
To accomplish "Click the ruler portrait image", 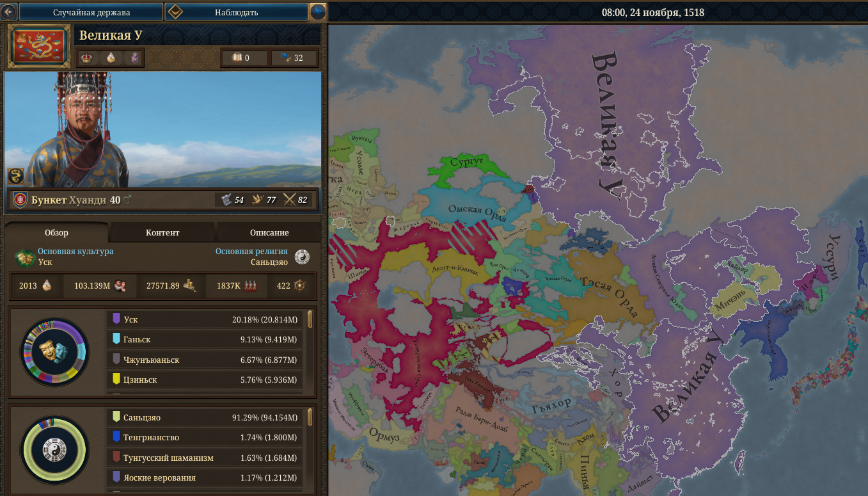I will coord(163,129).
